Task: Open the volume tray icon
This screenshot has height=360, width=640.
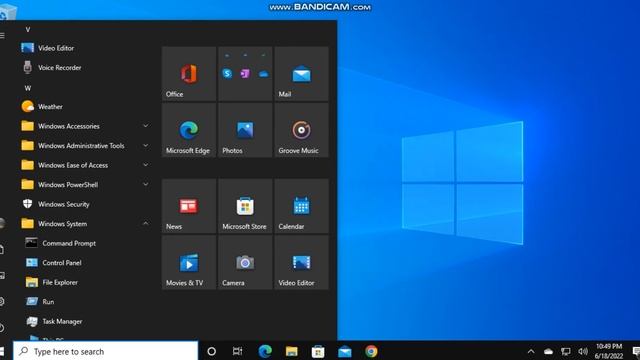Action: pos(583,351)
